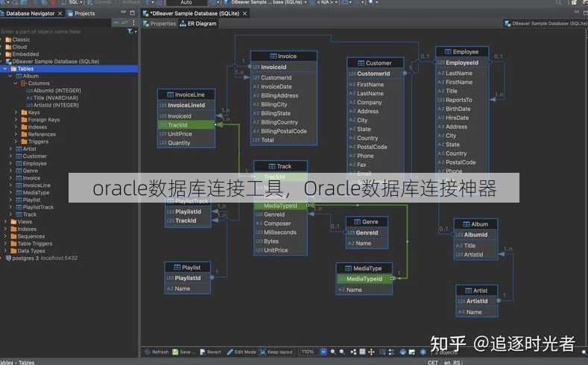Minimize the Database Navigator panel

(x=124, y=13)
